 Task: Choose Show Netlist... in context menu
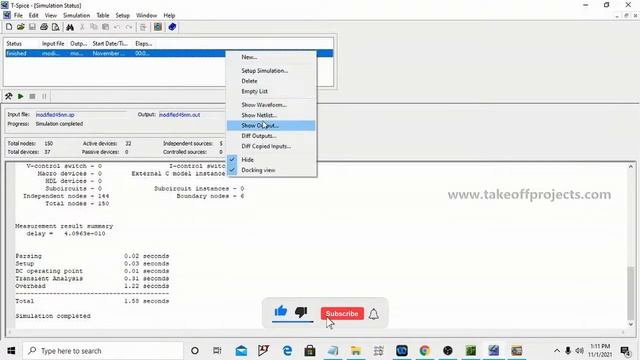coord(271,115)
